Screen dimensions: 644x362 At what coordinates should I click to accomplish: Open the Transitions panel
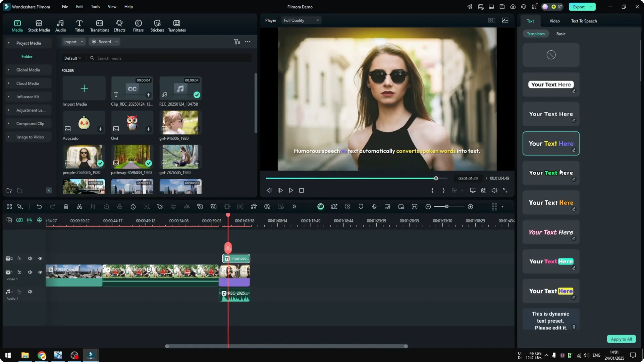click(x=100, y=26)
